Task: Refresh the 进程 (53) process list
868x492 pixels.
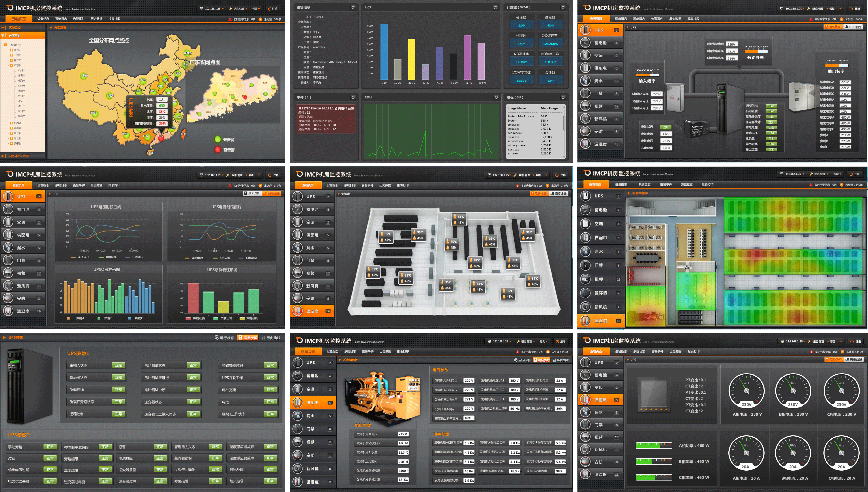Action: 563,97
